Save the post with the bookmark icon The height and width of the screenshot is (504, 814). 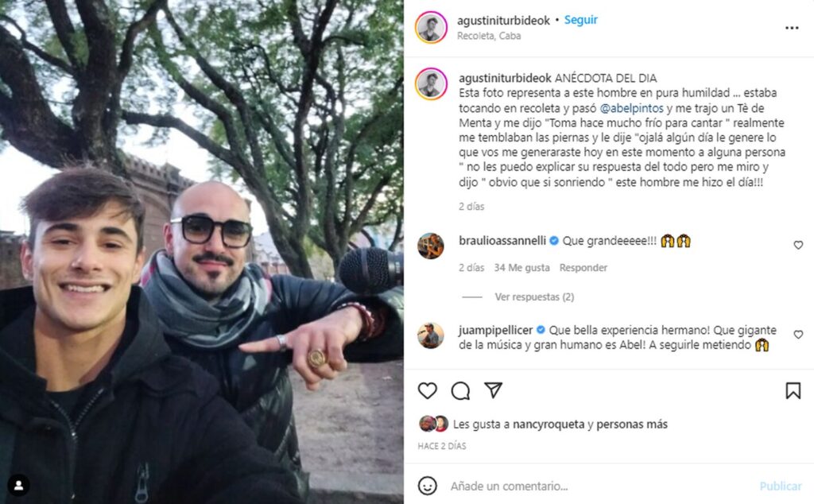pos(793,390)
